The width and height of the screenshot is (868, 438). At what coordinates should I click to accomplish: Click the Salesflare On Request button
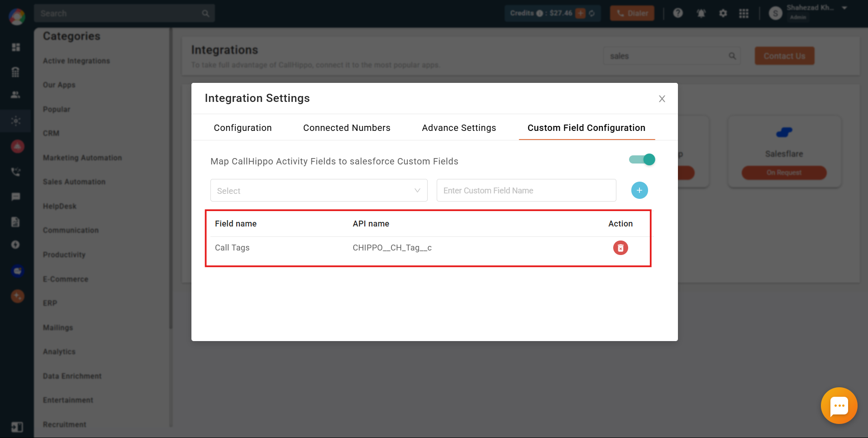[784, 173]
